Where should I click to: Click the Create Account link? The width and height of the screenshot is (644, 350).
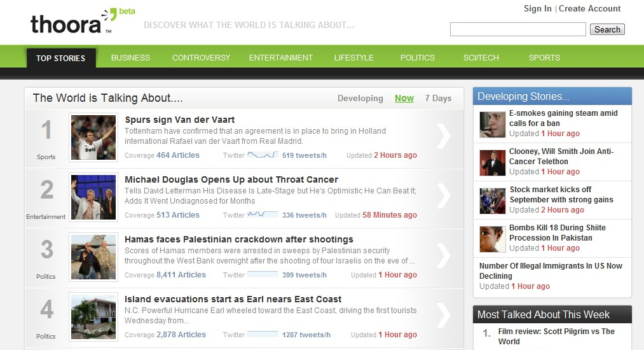tap(589, 9)
